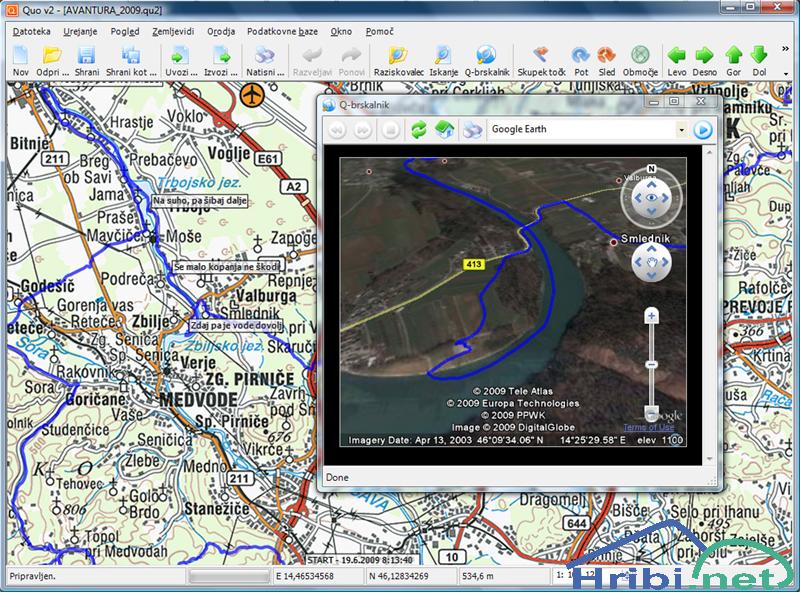Open the Datoteka menu
The height and width of the screenshot is (593, 800).
(32, 31)
